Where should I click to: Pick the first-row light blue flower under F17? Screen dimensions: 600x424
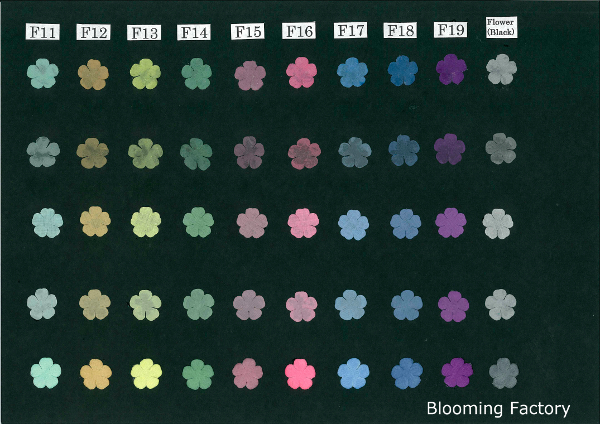point(352,72)
